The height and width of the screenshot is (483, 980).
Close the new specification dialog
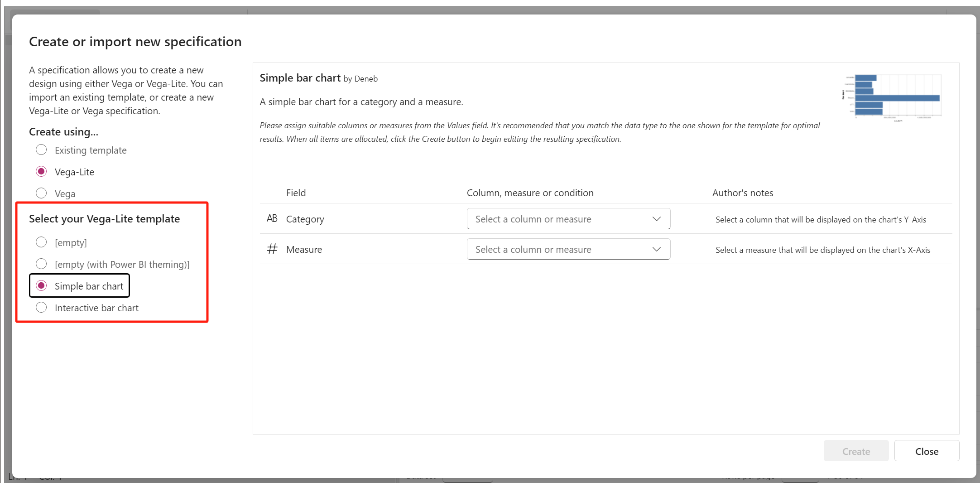tap(926, 451)
